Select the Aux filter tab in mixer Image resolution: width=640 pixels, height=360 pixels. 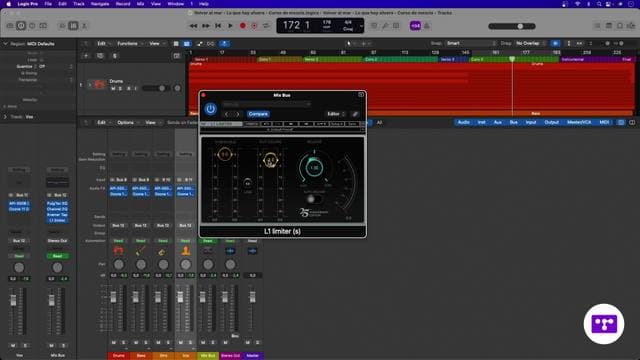click(498, 122)
